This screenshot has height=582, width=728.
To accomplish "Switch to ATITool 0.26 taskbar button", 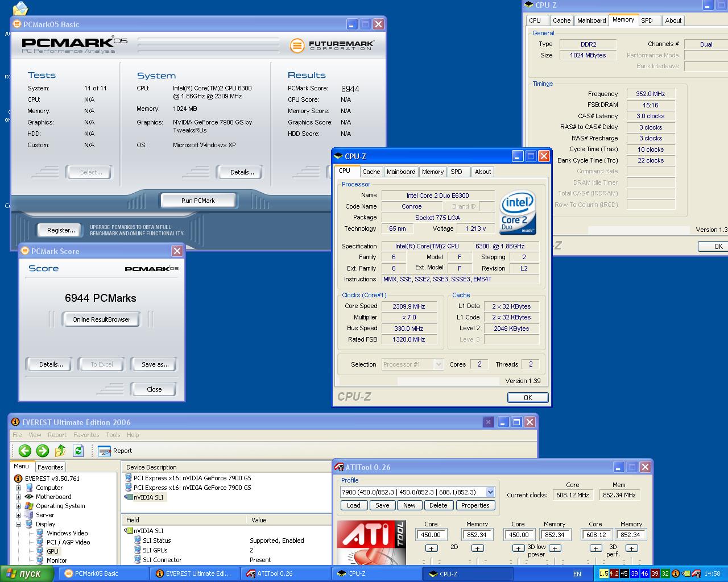I will click(x=286, y=573).
